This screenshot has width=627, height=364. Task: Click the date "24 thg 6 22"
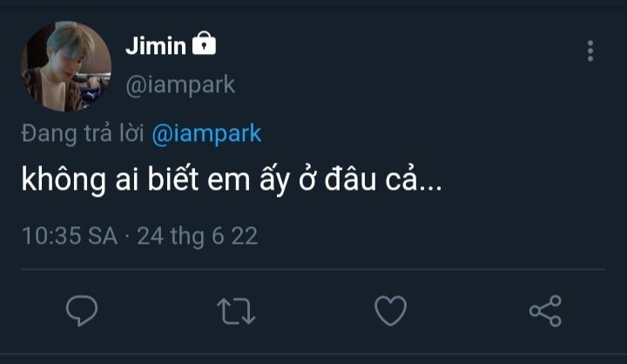(x=198, y=236)
